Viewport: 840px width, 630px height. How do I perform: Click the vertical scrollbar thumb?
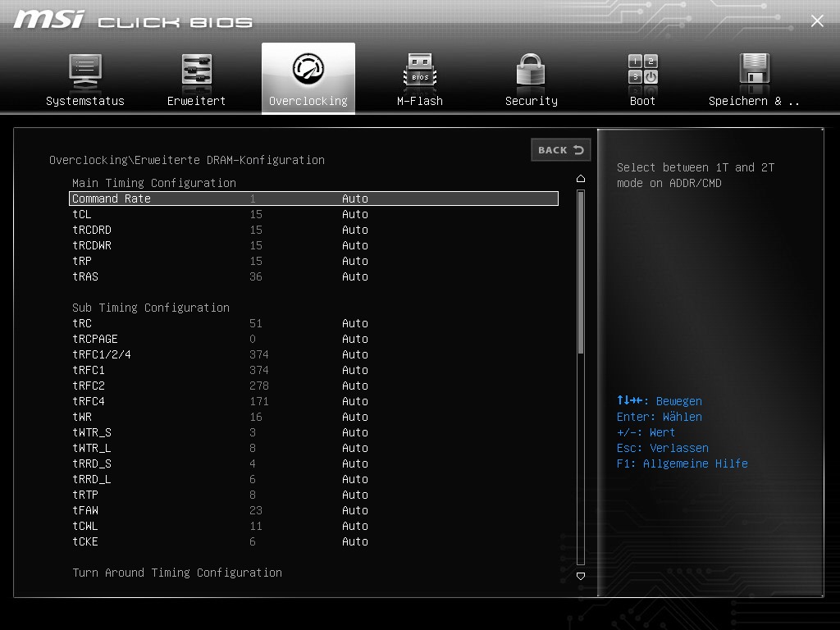pyautogui.click(x=581, y=272)
